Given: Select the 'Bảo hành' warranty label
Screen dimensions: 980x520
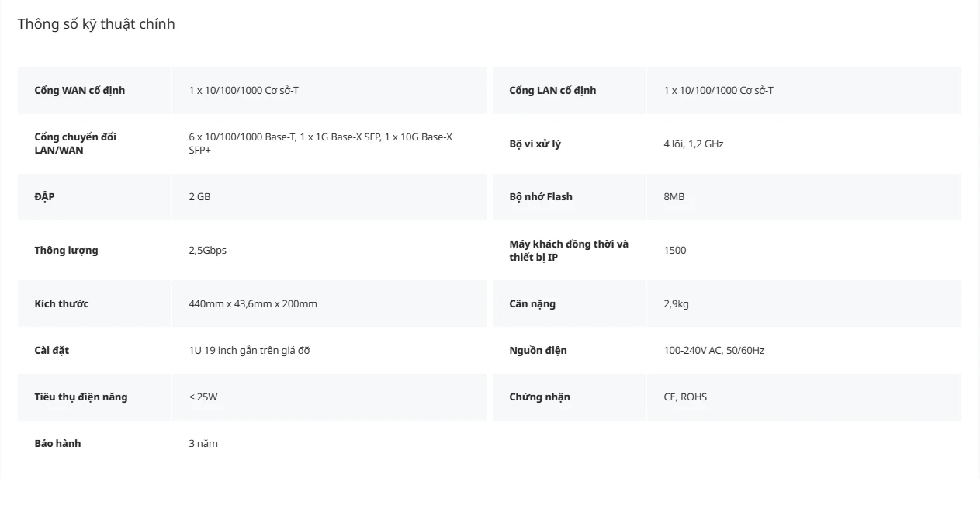Looking at the screenshot, I should (x=57, y=443).
